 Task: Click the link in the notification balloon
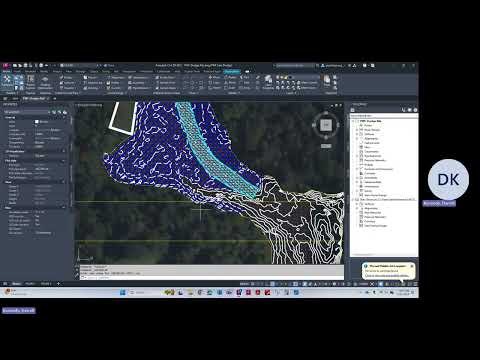[387, 276]
